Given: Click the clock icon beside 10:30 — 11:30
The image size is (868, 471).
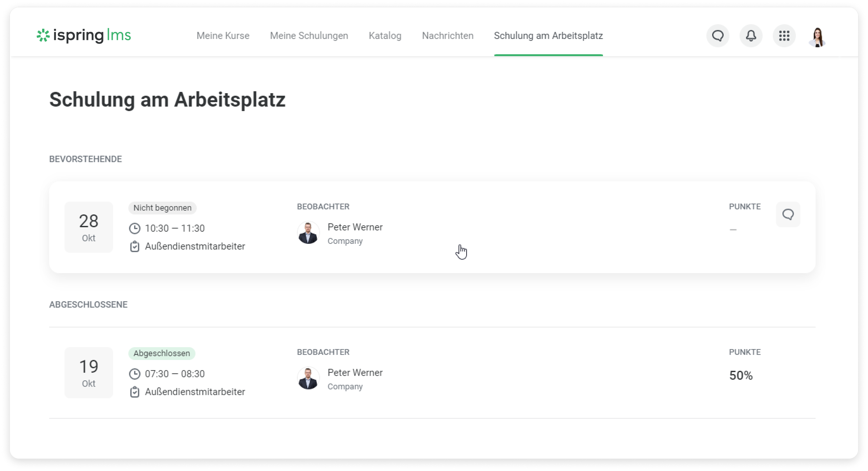Looking at the screenshot, I should coord(134,228).
